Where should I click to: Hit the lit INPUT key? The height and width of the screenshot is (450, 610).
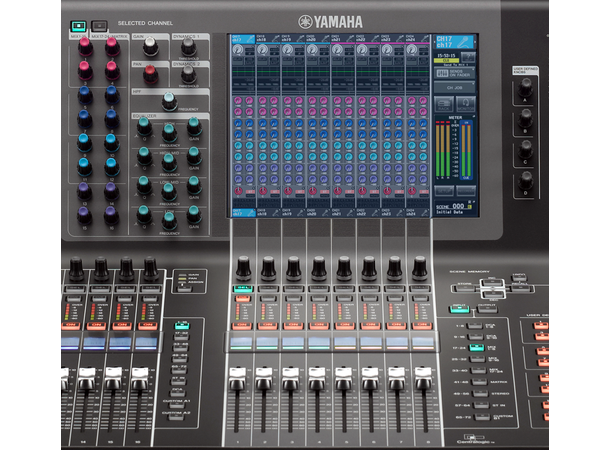pos(460,309)
